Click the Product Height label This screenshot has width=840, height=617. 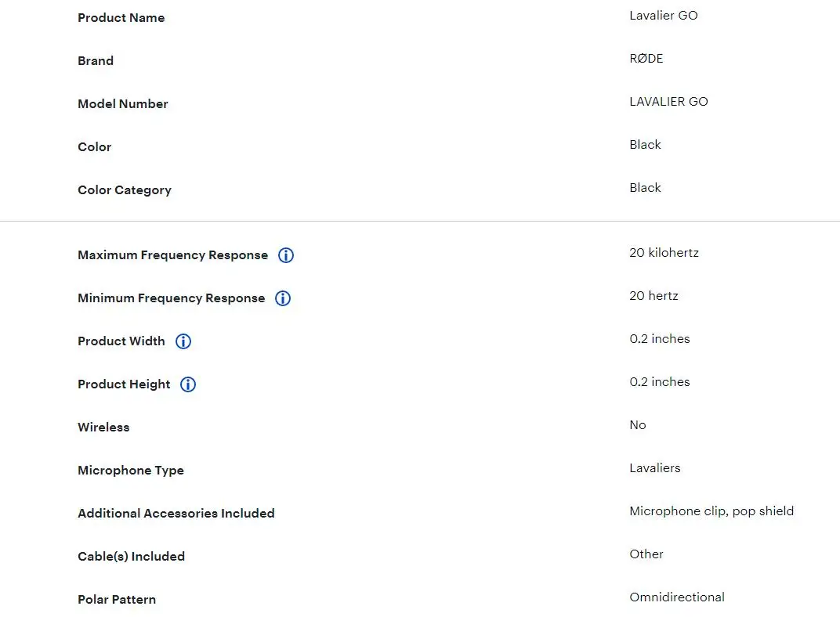tap(124, 384)
